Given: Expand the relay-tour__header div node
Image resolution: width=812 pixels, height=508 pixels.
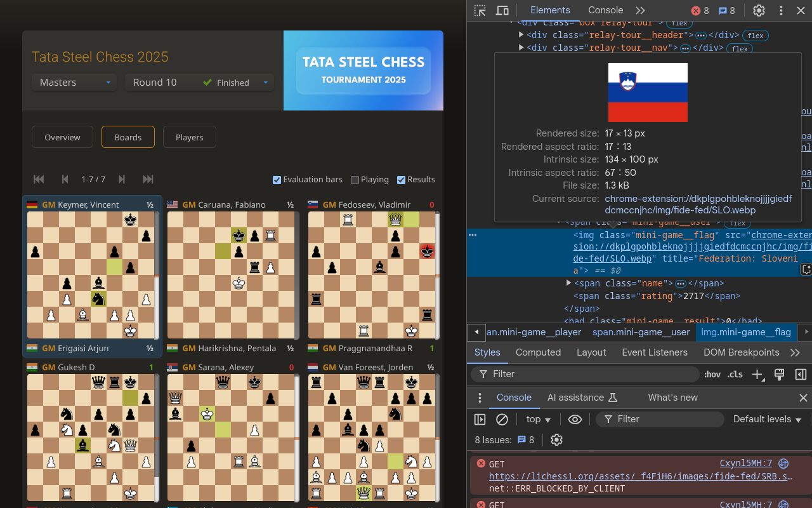Looking at the screenshot, I should click(521, 35).
